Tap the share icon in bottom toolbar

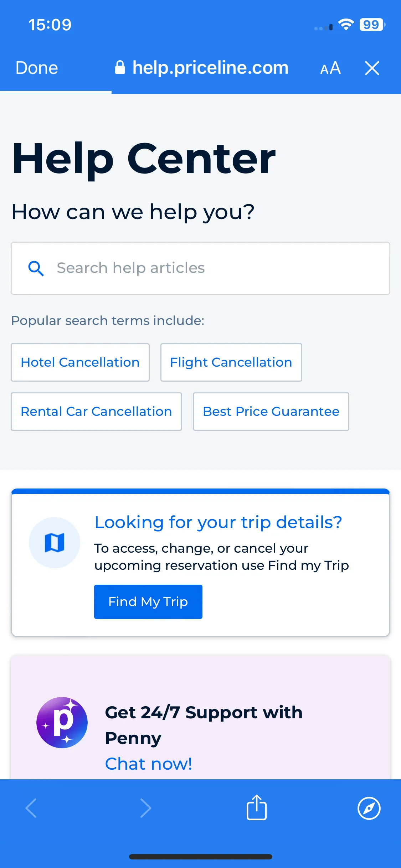tap(257, 807)
